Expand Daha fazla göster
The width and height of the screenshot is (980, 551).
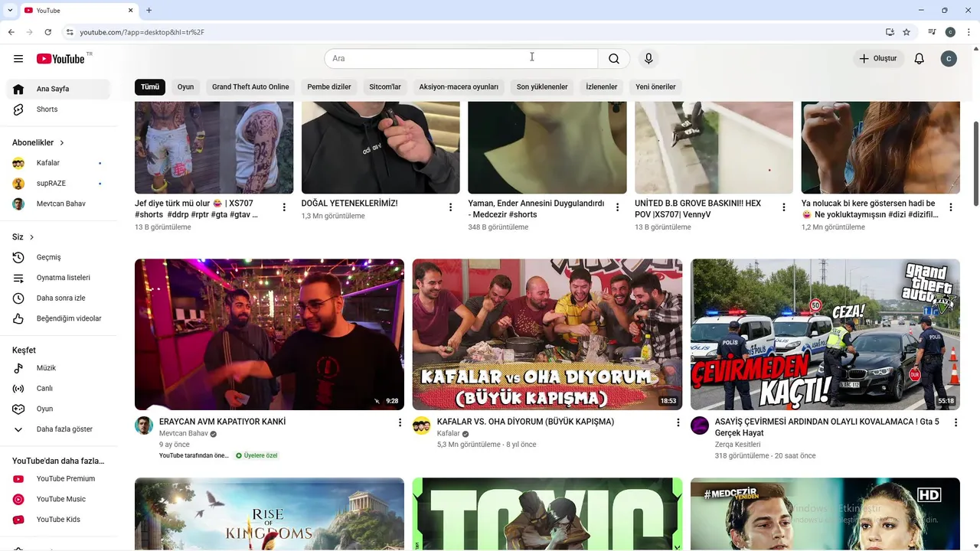click(x=58, y=429)
